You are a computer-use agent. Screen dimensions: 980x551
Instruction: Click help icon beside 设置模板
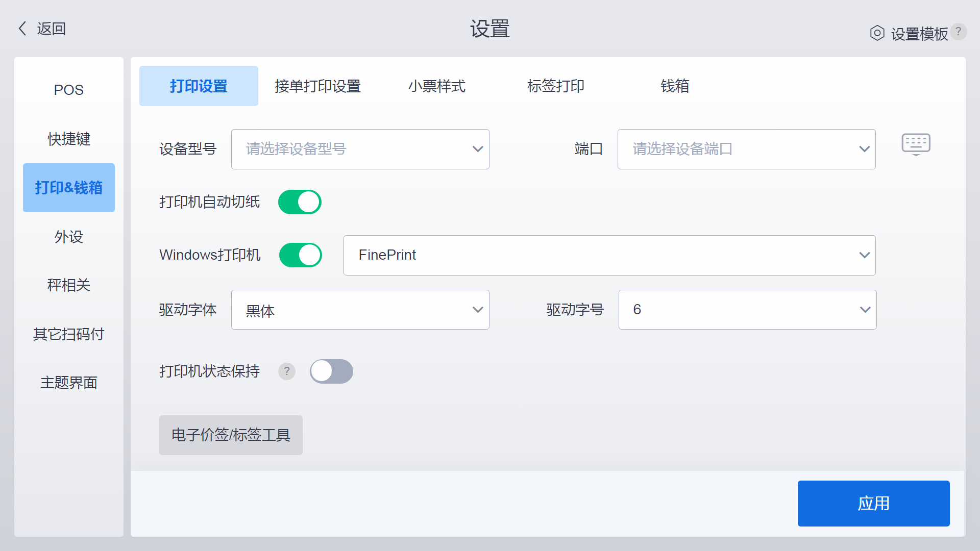click(959, 32)
